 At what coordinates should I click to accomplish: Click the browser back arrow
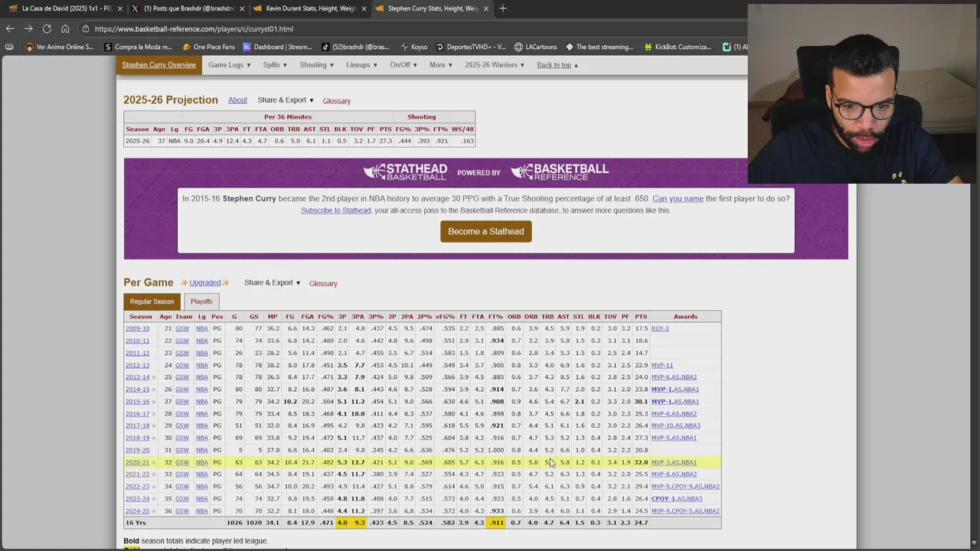click(10, 28)
